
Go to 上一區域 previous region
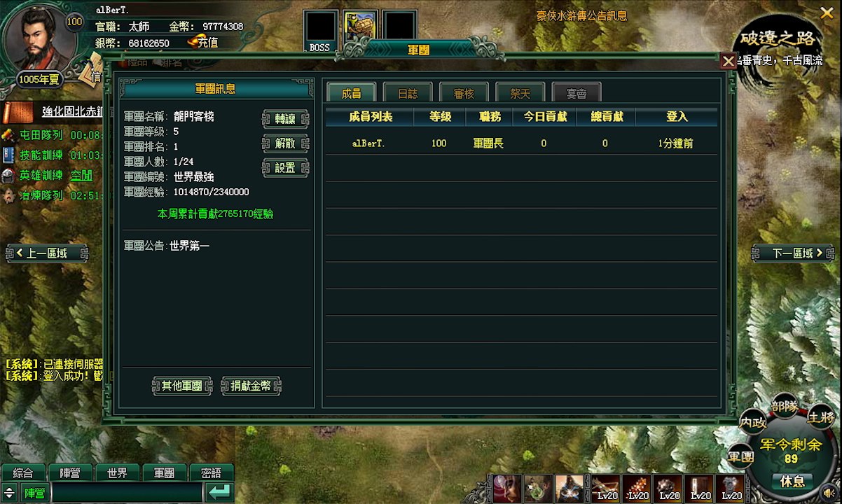(47, 253)
